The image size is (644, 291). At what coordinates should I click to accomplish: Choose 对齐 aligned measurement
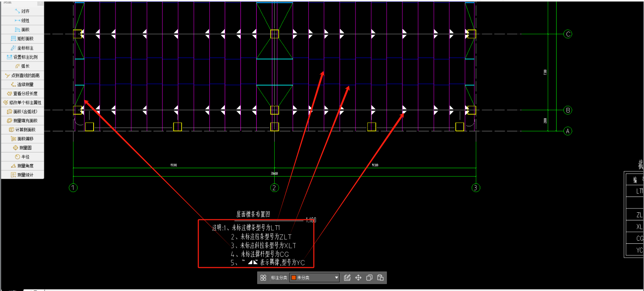pos(22,12)
